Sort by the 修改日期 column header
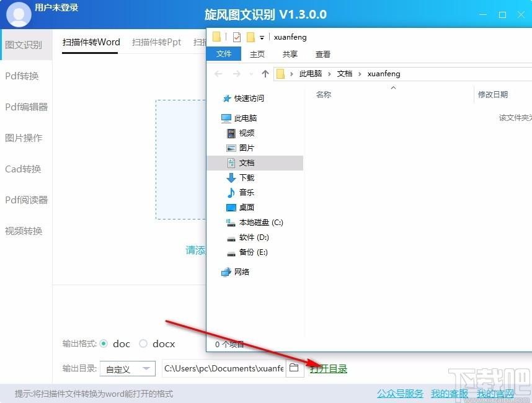Viewport: 532px width, 403px height. tap(493, 95)
